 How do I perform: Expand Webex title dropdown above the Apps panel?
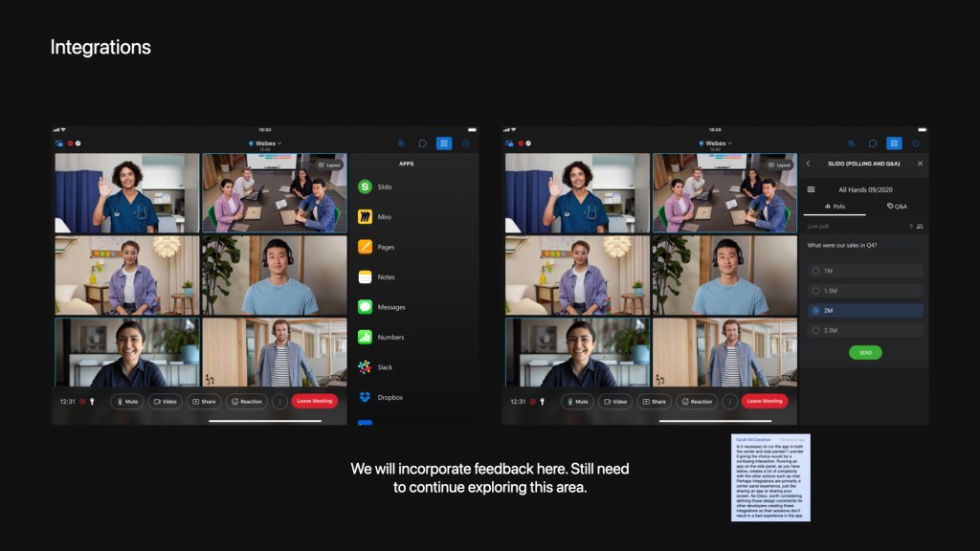coord(265,143)
